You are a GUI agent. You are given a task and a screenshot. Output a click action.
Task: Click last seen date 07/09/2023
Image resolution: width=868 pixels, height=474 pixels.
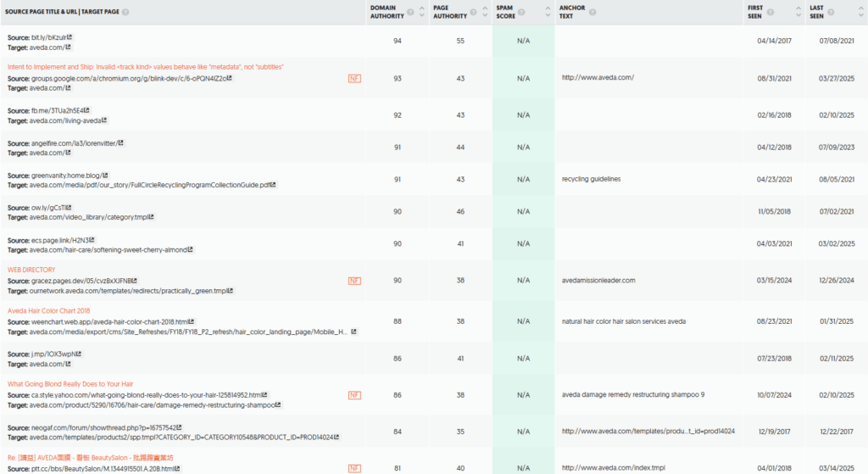pyautogui.click(x=837, y=147)
